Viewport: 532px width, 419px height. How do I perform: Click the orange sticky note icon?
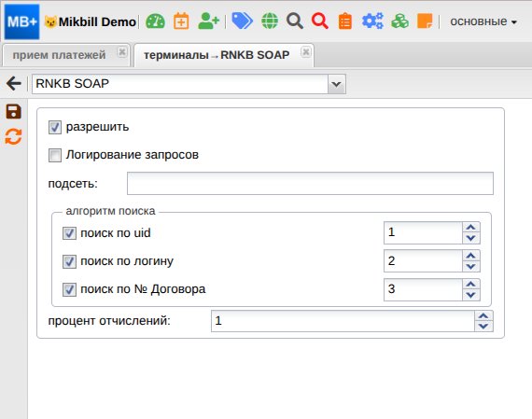(425, 21)
